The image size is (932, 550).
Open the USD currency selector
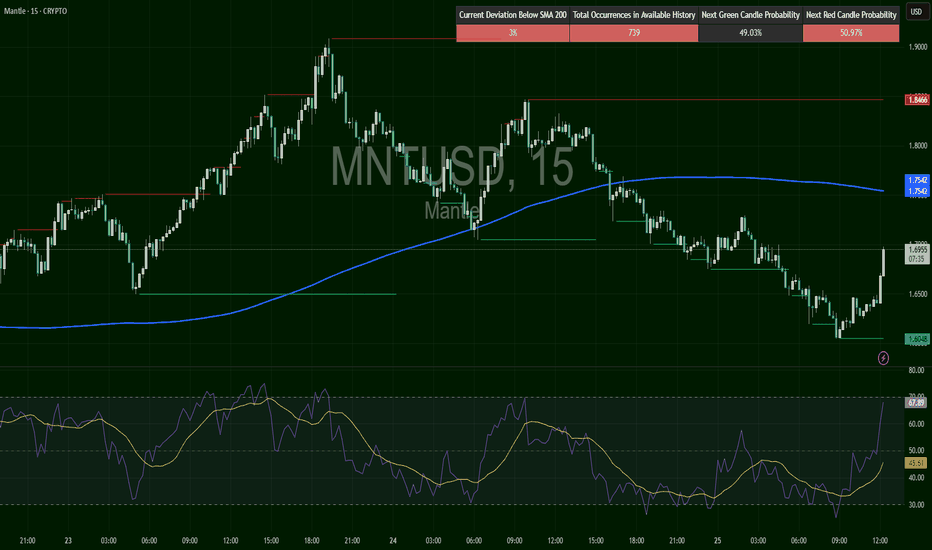point(914,14)
